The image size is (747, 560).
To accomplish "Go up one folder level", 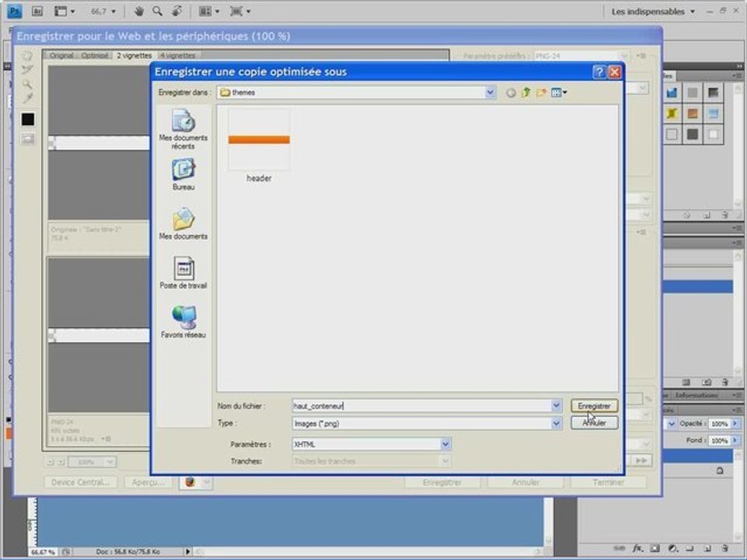I will (x=526, y=93).
